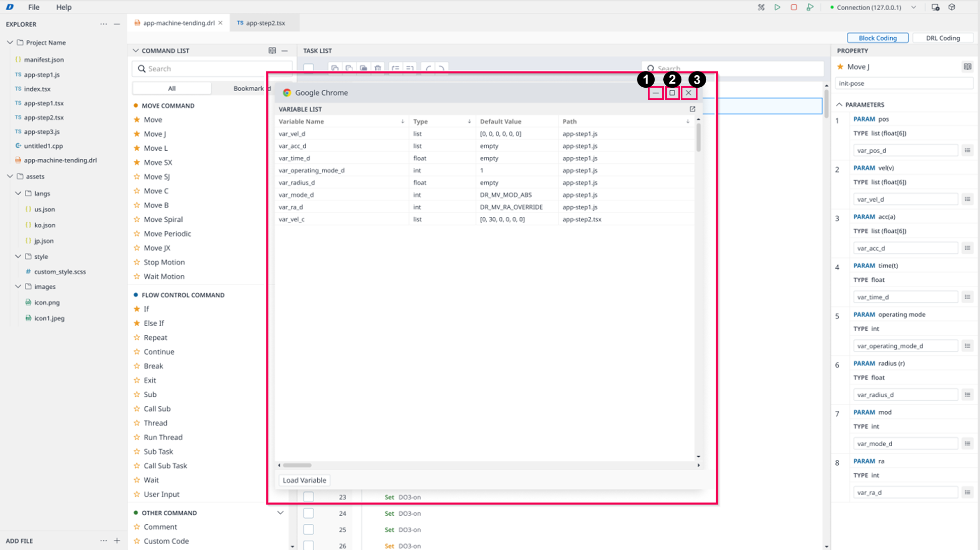Collapse the Project Name folder
Screen dimensions: 980x550
(x=10, y=42)
